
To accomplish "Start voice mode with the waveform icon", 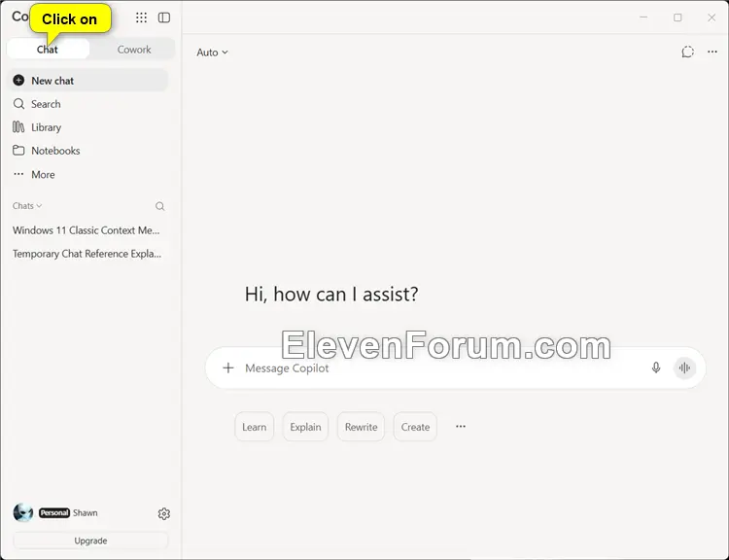I will [684, 367].
